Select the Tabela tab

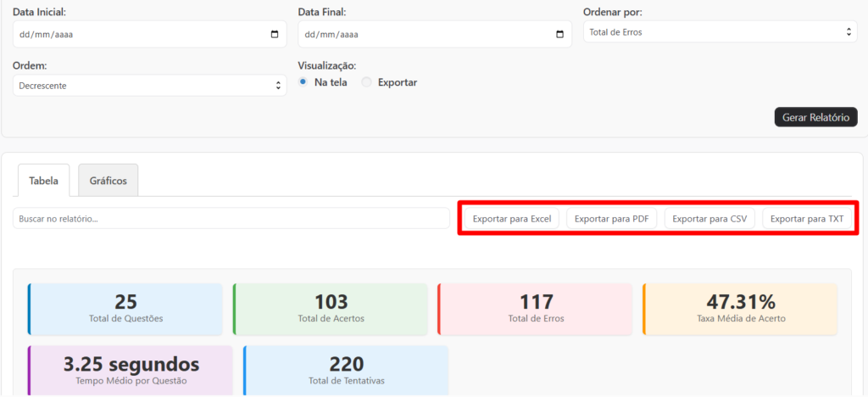point(43,181)
